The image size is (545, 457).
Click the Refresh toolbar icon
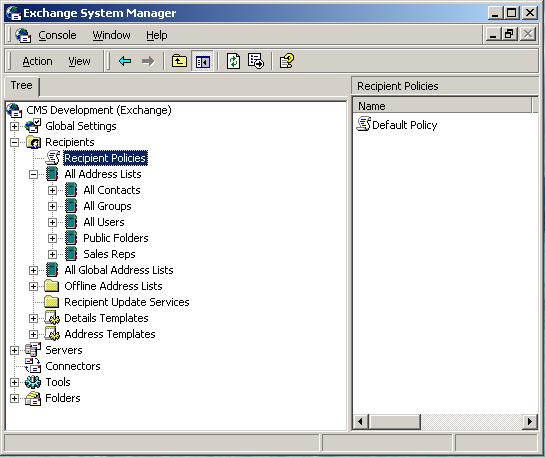pos(234,61)
